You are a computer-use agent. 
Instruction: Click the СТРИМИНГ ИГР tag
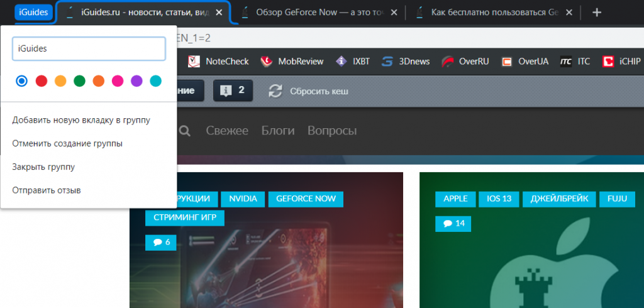pyautogui.click(x=185, y=218)
